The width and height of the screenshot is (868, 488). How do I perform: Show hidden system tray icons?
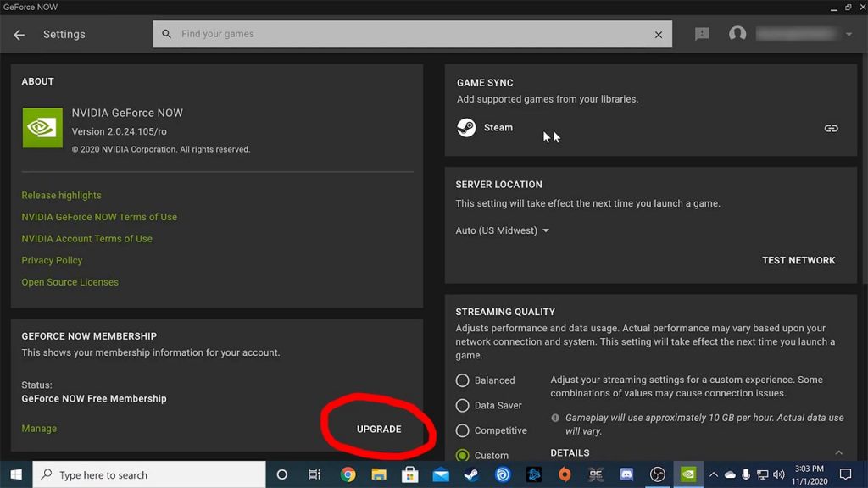click(x=714, y=474)
